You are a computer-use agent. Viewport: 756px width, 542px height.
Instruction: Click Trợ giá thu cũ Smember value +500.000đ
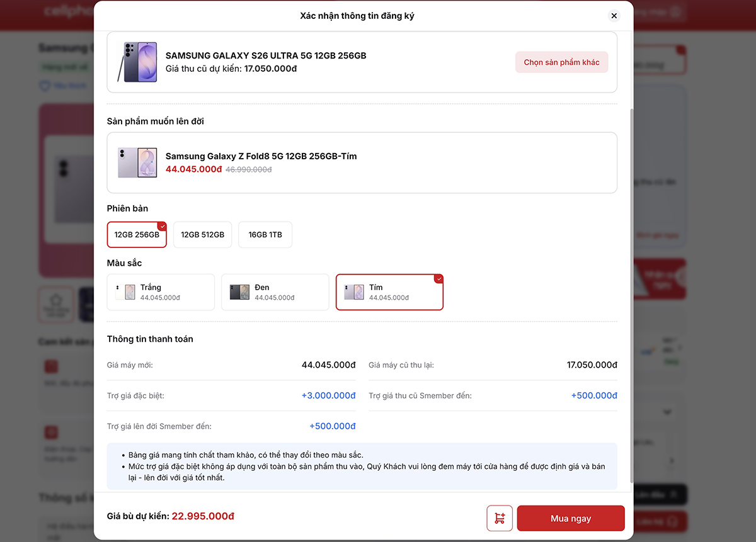(x=594, y=395)
